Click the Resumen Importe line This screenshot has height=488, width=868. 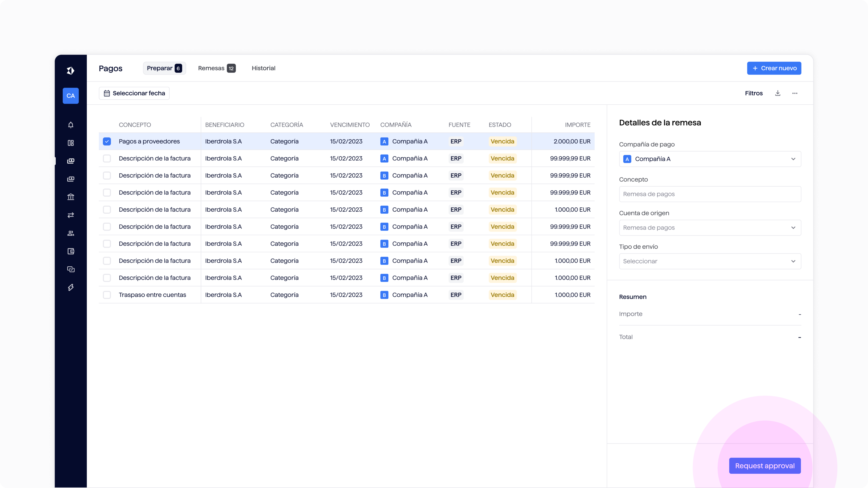click(x=710, y=314)
